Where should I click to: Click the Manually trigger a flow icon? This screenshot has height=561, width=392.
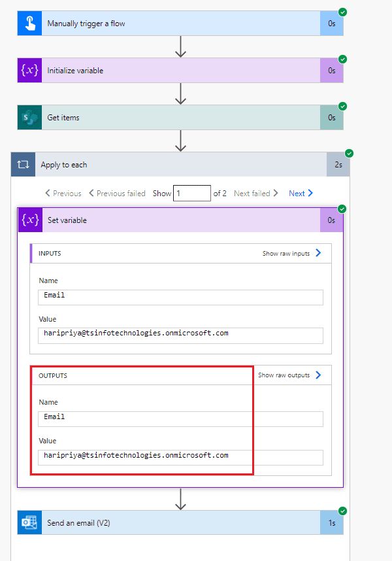click(29, 22)
